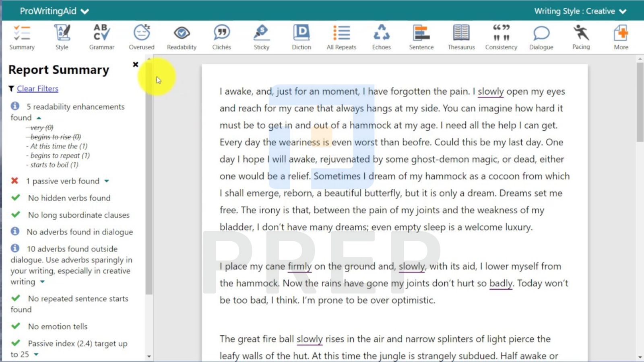The width and height of the screenshot is (644, 362).
Task: Expand the adverbs outside dialogue details
Action: point(42,282)
